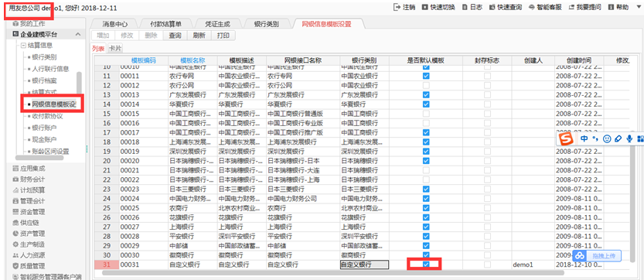Open 快速切换 quick switch
This screenshot has width=644, height=280.
(x=438, y=7)
